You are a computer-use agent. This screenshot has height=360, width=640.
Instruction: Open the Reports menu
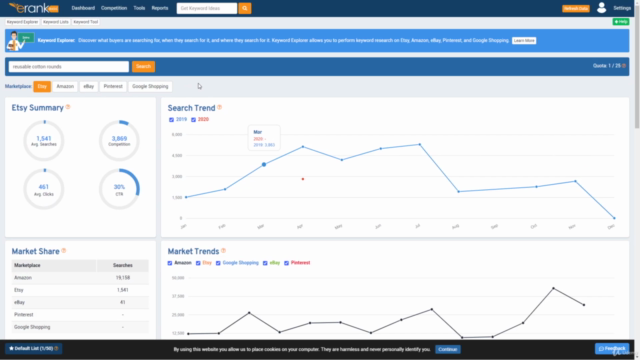160,8
